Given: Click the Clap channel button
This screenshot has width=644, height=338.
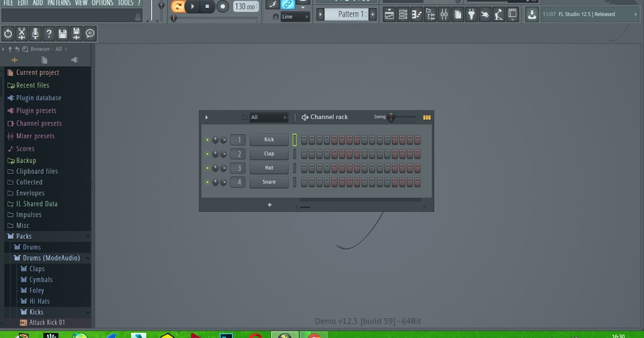Looking at the screenshot, I should coord(269,153).
